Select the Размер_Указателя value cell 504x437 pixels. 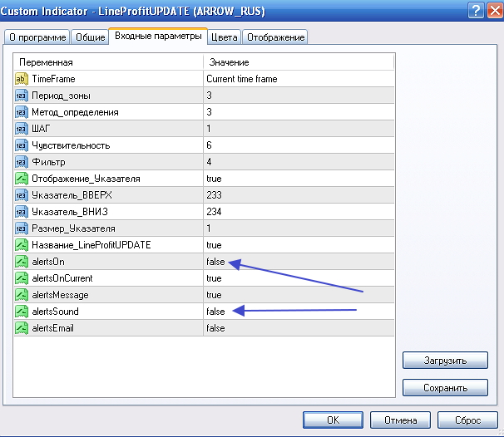pos(299,228)
